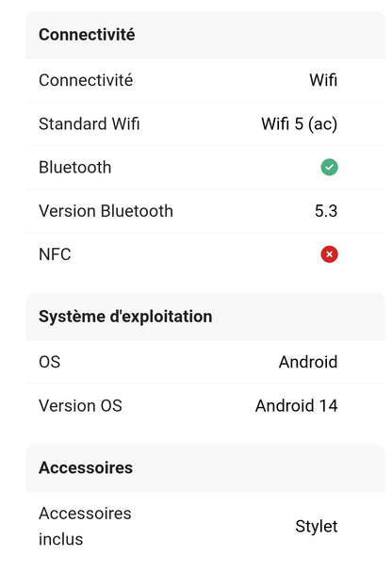Click the red NFC cross icon
This screenshot has width=392, height=572.
click(329, 254)
